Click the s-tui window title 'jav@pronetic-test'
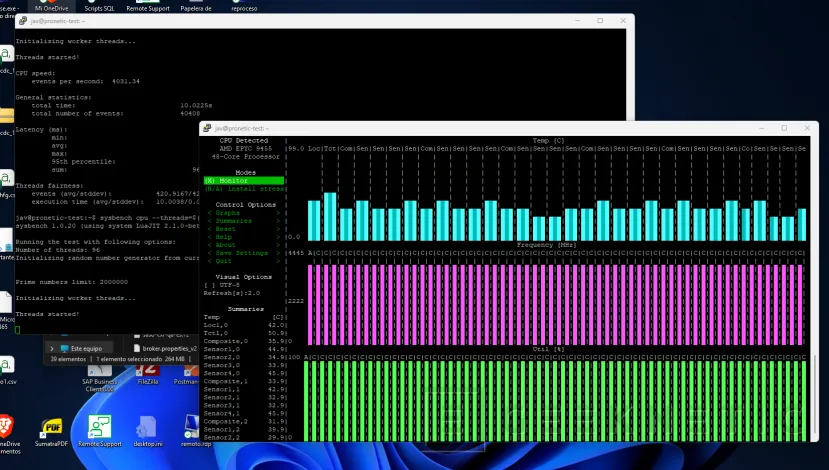 click(x=242, y=128)
